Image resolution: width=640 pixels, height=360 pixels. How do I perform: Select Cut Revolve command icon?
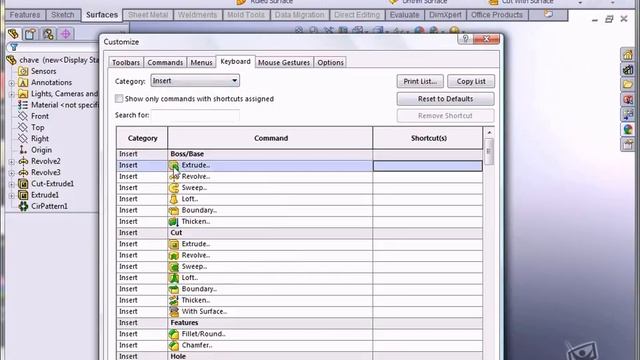click(x=174, y=256)
